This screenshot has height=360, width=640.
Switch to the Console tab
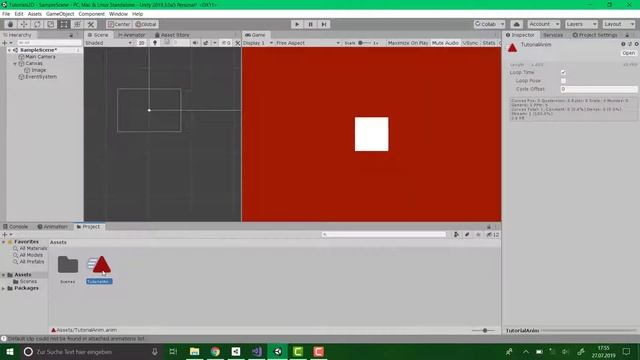tap(16, 227)
